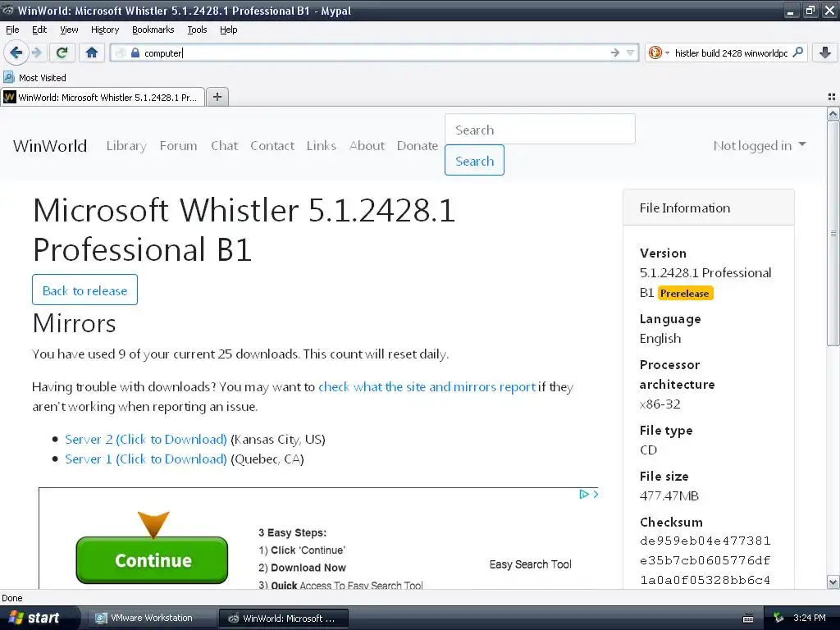
Task: Click the browser search text field
Action: point(731,52)
